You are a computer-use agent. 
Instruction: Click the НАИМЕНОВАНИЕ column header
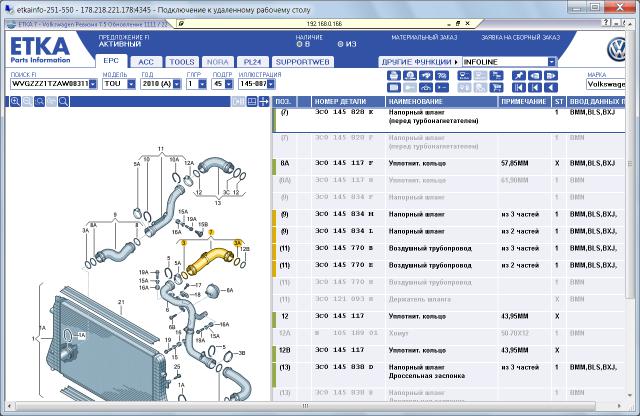point(441,102)
